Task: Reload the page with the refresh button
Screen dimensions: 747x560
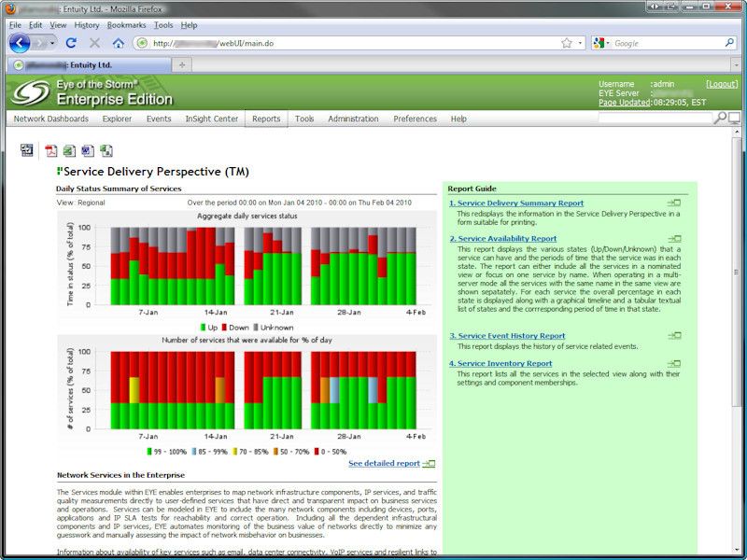Action: point(71,43)
